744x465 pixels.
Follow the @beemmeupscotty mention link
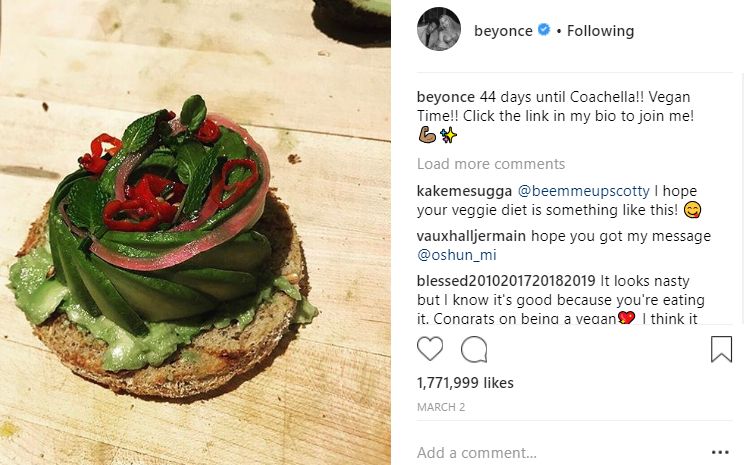pos(574,191)
